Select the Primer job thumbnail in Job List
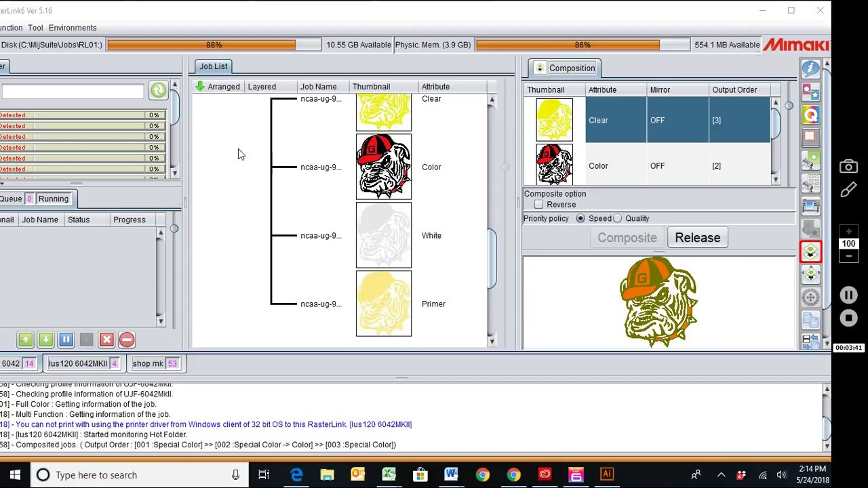868x488 pixels. (x=384, y=304)
